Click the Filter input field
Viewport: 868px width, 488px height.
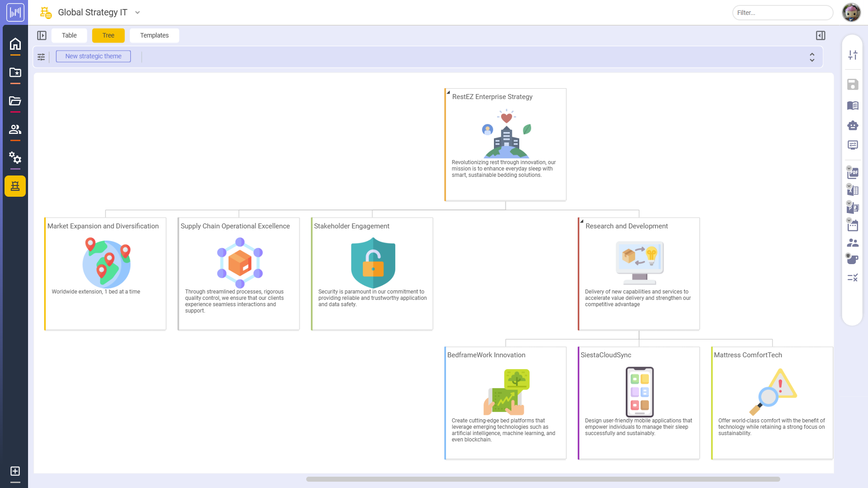(x=783, y=13)
